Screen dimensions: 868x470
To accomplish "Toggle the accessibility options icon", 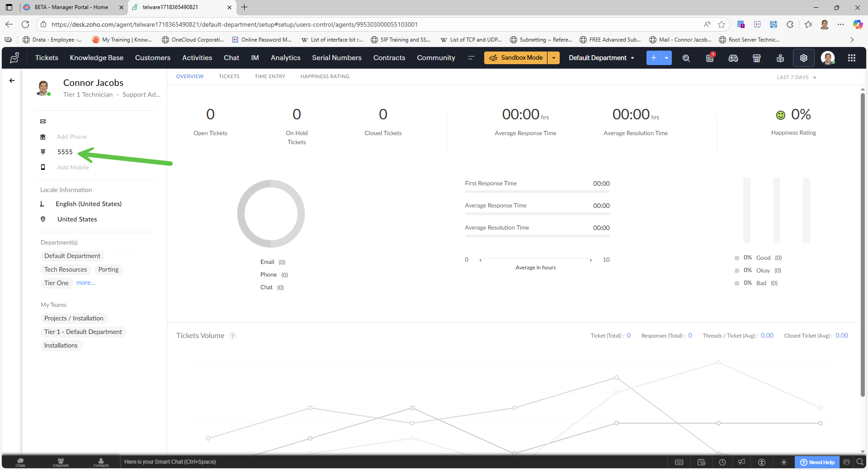I will click(762, 462).
